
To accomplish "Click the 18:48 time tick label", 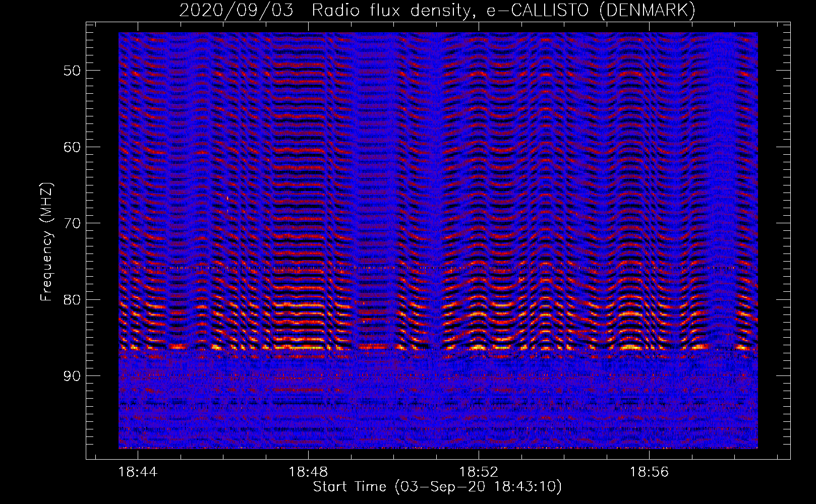I will point(308,472).
